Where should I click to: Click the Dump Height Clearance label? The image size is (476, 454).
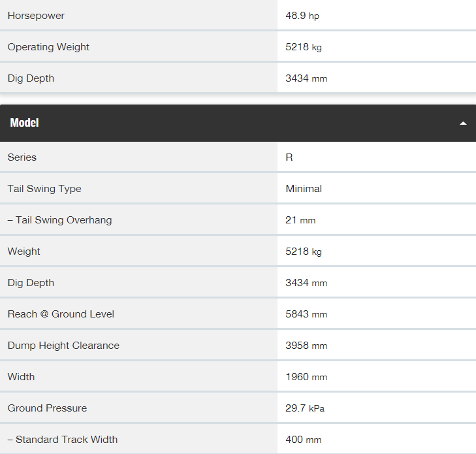63,346
